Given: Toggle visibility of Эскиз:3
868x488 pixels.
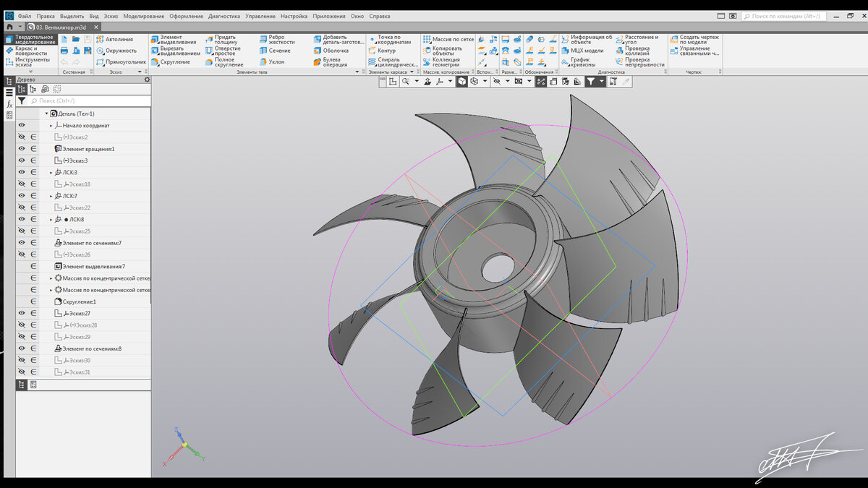Looking at the screenshot, I should click(x=22, y=160).
